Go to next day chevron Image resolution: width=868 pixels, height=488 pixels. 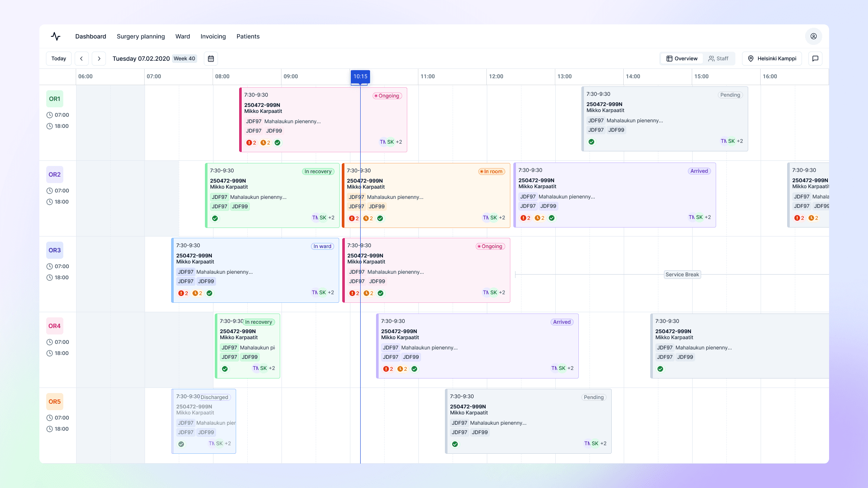(99, 59)
